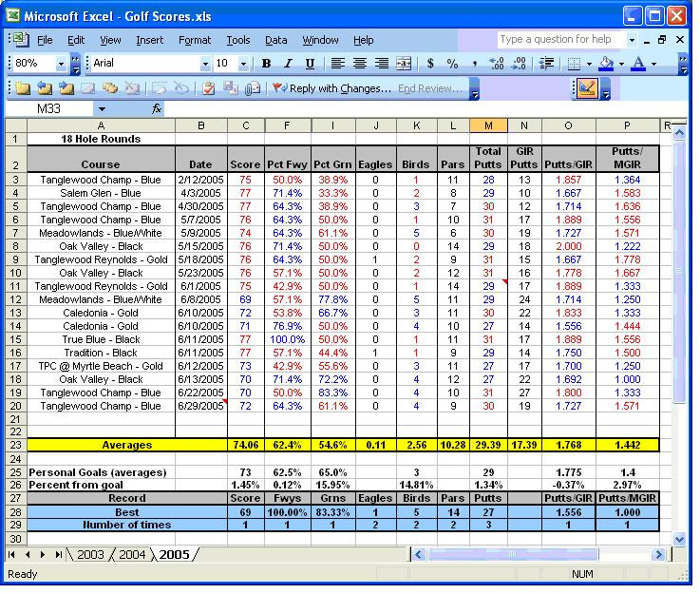The image size is (700, 594).
Task: Click Reply with Changes button
Action: (332, 88)
